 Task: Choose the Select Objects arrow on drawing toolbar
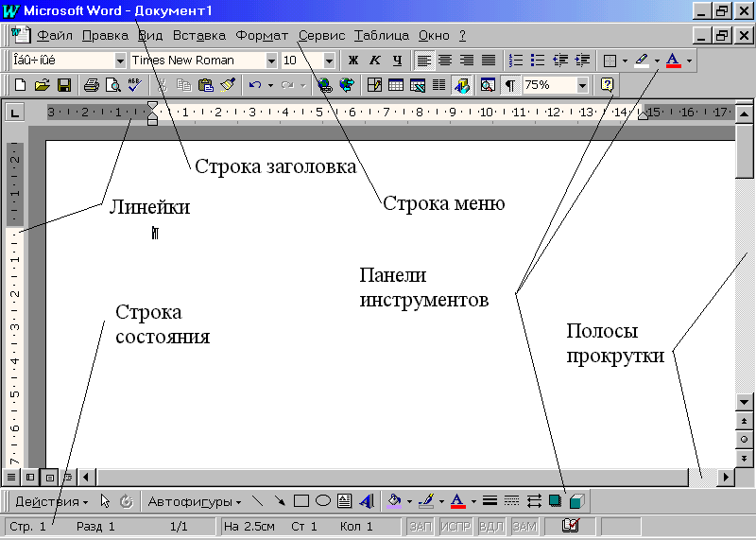(x=105, y=501)
